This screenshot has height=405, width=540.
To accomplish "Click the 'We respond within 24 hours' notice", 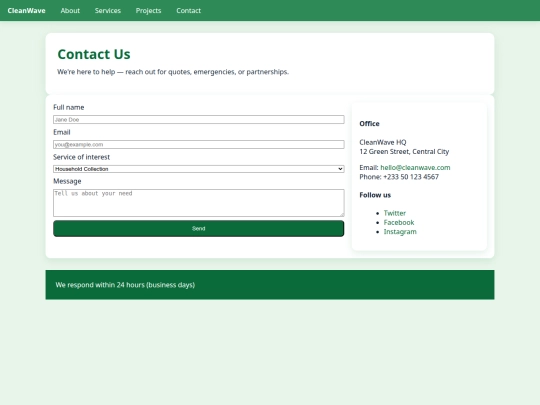I will point(125,285).
